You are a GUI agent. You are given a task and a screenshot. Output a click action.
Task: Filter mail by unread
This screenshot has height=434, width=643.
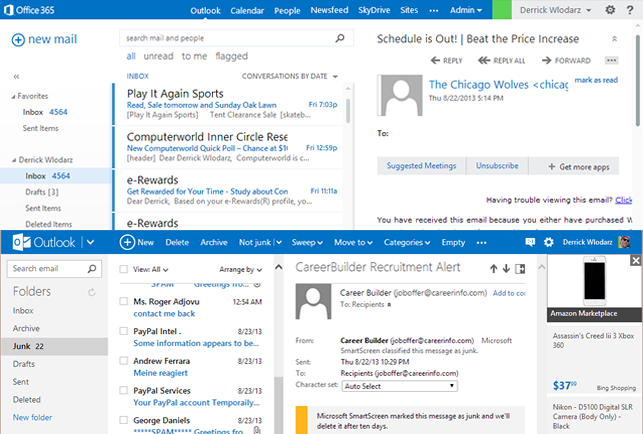tap(158, 57)
